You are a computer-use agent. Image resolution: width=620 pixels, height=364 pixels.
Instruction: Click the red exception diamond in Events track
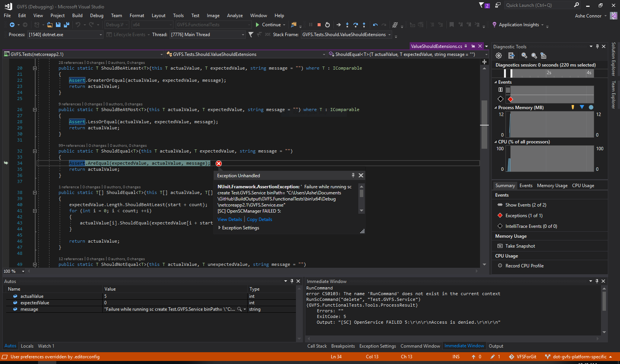pyautogui.click(x=510, y=99)
